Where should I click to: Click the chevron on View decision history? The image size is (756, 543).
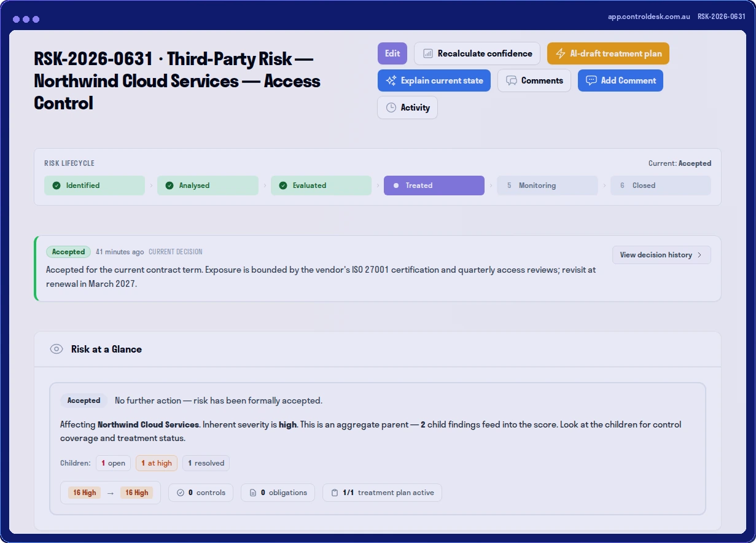[x=699, y=255]
